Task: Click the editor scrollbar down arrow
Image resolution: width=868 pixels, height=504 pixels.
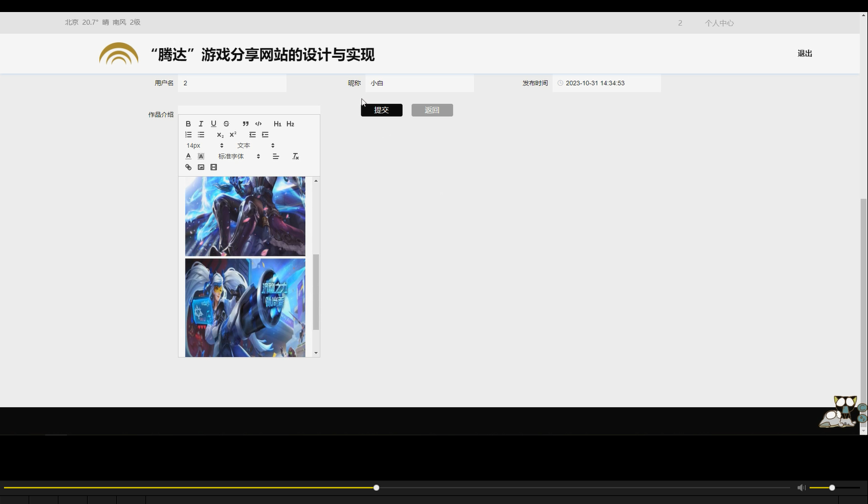Action: pos(316,353)
